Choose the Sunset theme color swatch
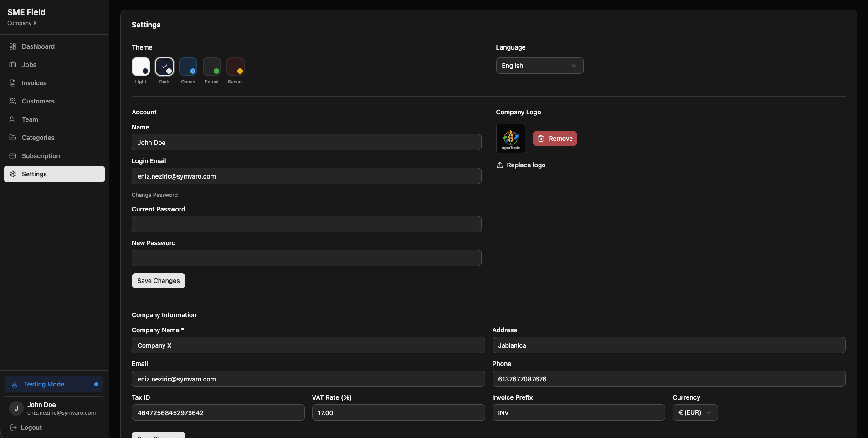 coord(236,67)
